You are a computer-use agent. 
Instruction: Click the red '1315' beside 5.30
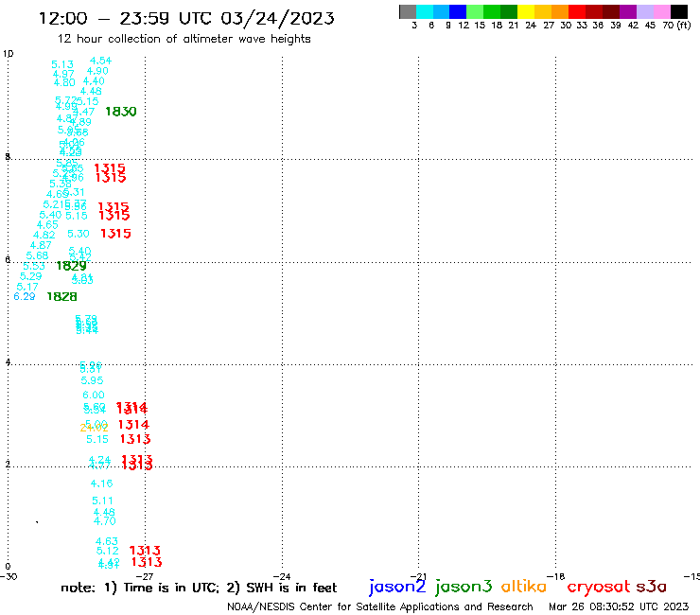[x=115, y=234]
